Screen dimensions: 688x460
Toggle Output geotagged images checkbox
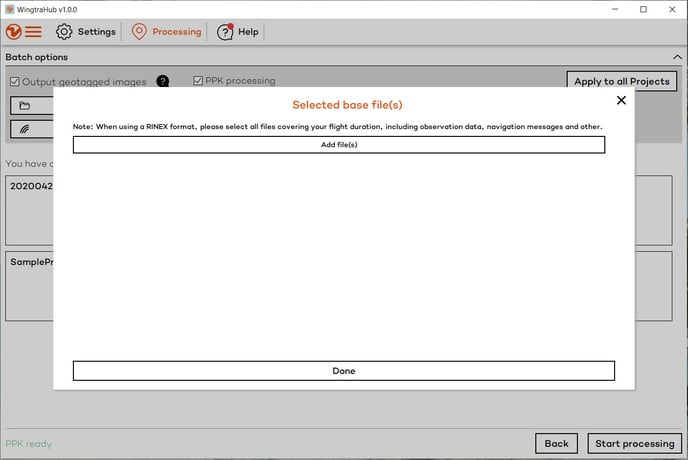tap(14, 82)
